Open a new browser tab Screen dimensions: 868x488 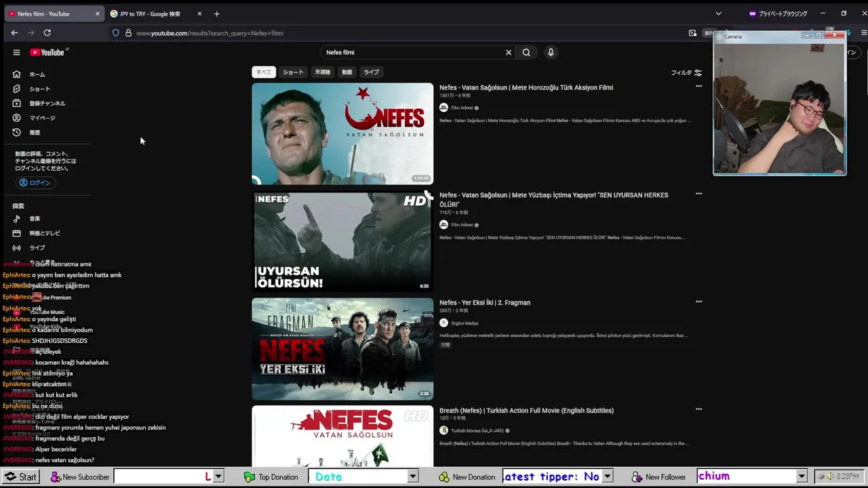click(216, 14)
